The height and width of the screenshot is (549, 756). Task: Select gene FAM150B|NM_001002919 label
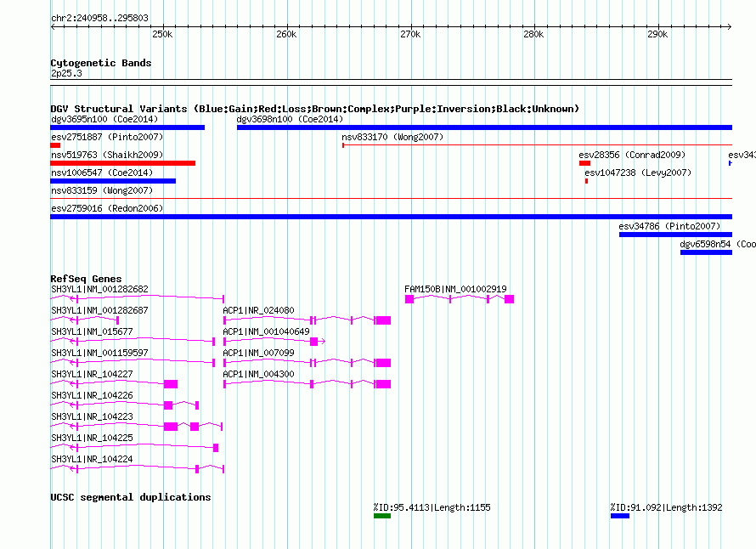tap(455, 289)
